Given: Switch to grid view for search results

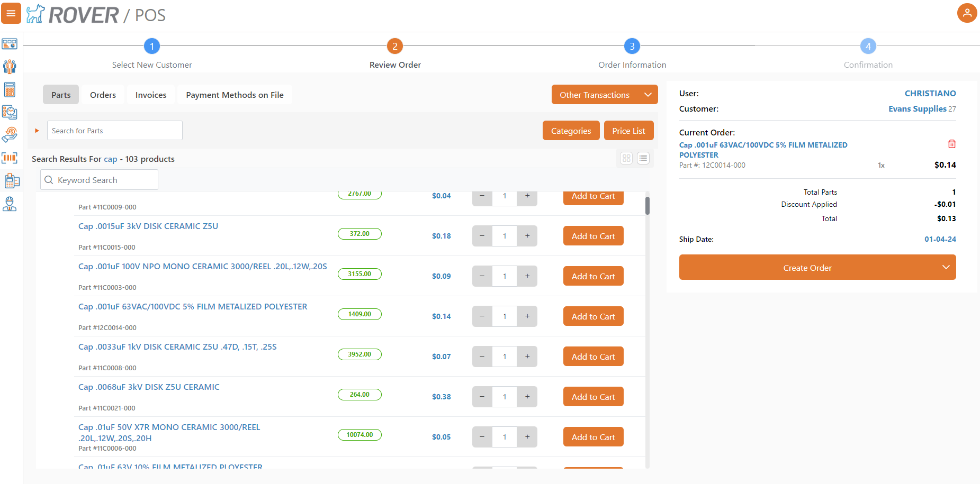Looking at the screenshot, I should point(626,158).
